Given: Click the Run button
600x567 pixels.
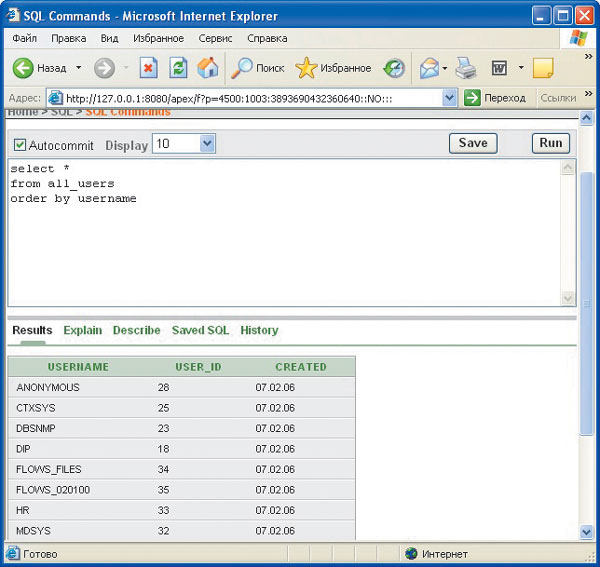Looking at the screenshot, I should coord(551,143).
